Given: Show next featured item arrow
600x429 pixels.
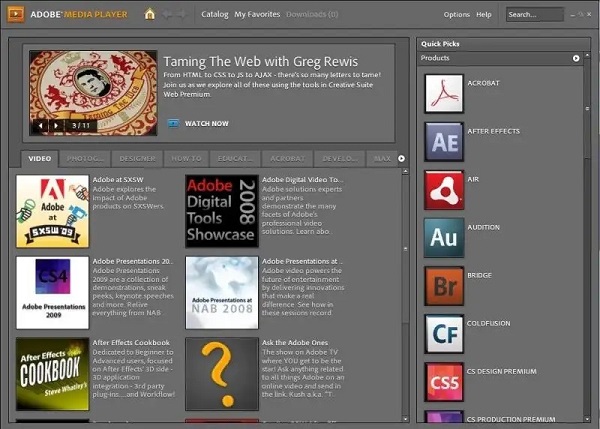Looking at the screenshot, I should pos(56,125).
